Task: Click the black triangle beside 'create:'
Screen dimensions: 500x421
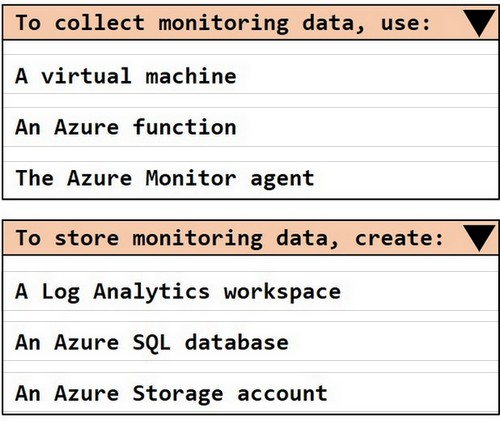Action: click(479, 238)
